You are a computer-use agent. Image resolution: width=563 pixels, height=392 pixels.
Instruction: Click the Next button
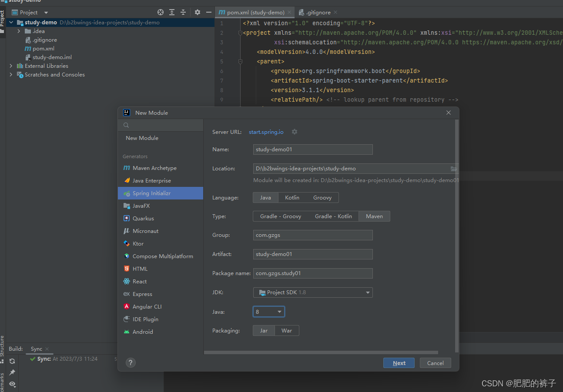(399, 363)
